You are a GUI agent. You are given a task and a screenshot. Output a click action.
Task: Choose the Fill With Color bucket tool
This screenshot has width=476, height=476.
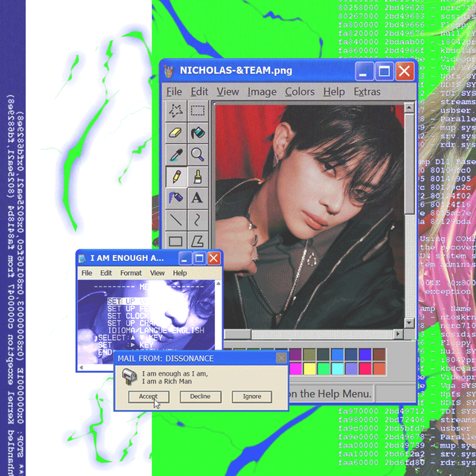pyautogui.click(x=198, y=132)
